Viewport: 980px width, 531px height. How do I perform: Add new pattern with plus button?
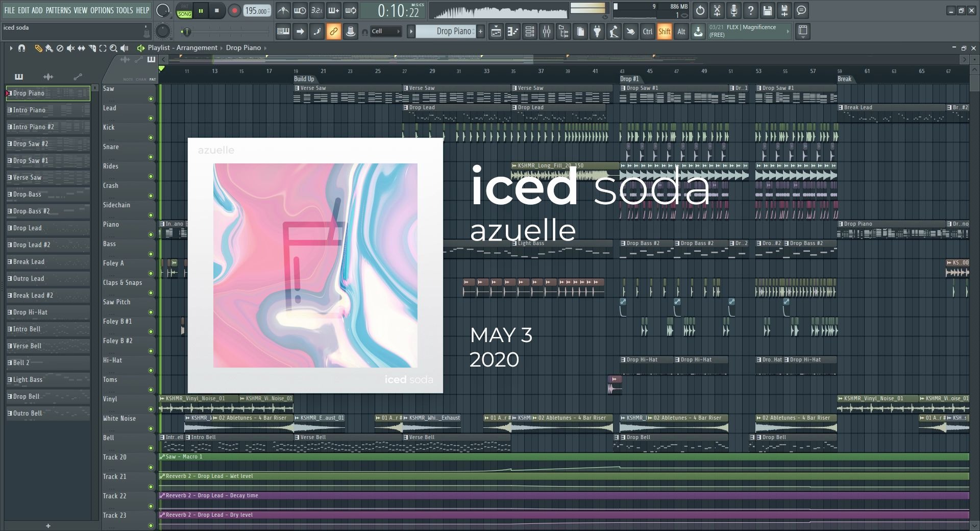click(480, 32)
